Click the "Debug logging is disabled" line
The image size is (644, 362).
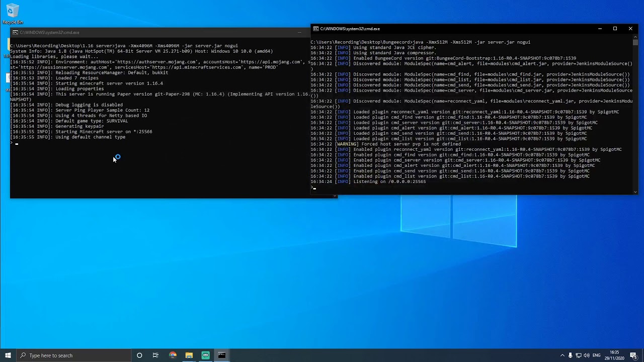[66, 105]
